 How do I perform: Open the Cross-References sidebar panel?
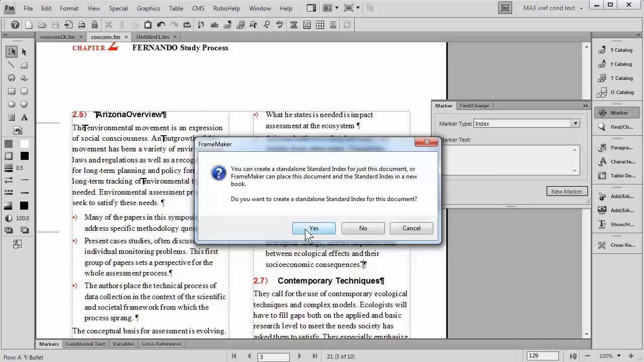[616, 245]
